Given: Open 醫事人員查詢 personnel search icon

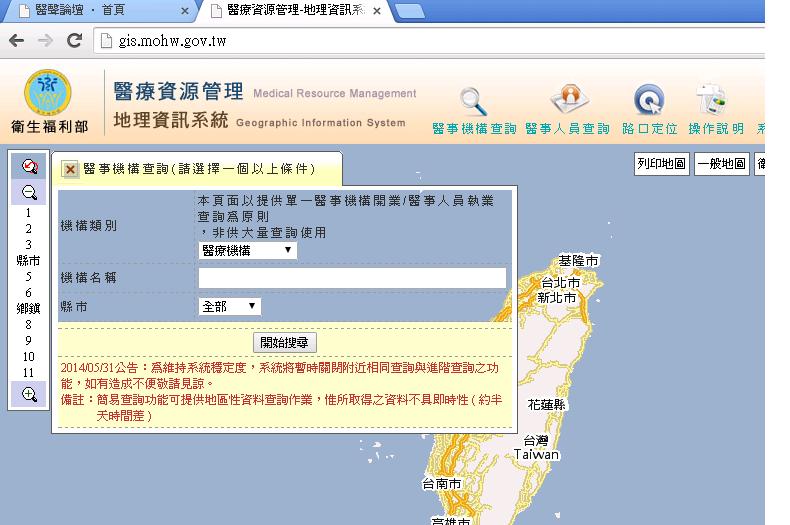Looking at the screenshot, I should pyautogui.click(x=569, y=99).
